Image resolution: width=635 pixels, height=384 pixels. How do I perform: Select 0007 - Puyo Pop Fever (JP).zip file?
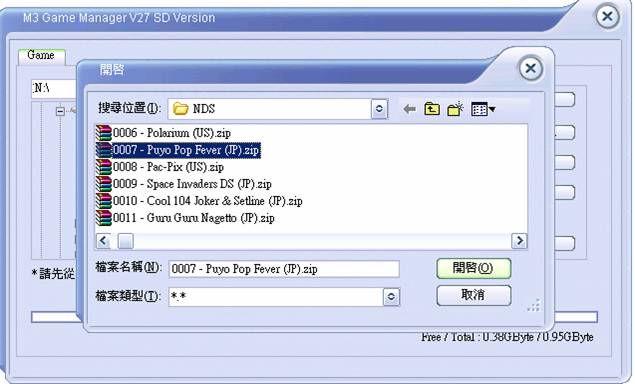coord(178,150)
